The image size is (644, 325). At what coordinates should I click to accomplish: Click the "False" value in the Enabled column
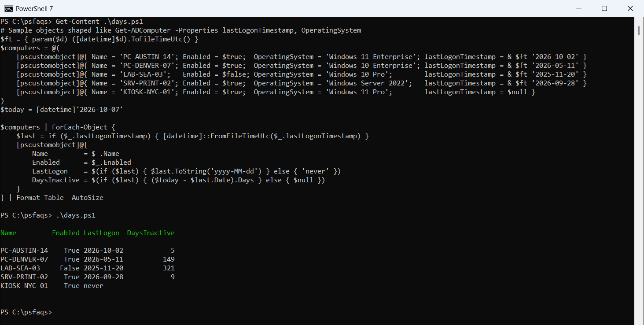[x=70, y=268]
